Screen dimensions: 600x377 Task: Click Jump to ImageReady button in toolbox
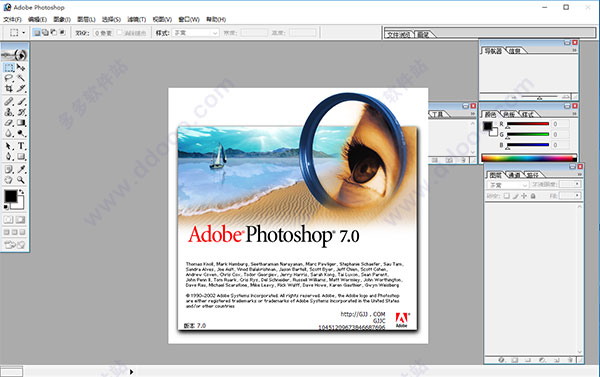point(15,244)
